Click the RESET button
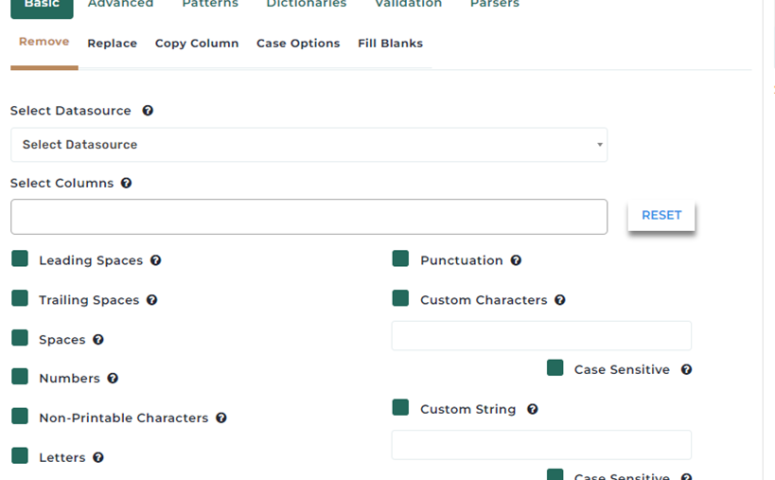This screenshot has width=775, height=480. point(661,215)
